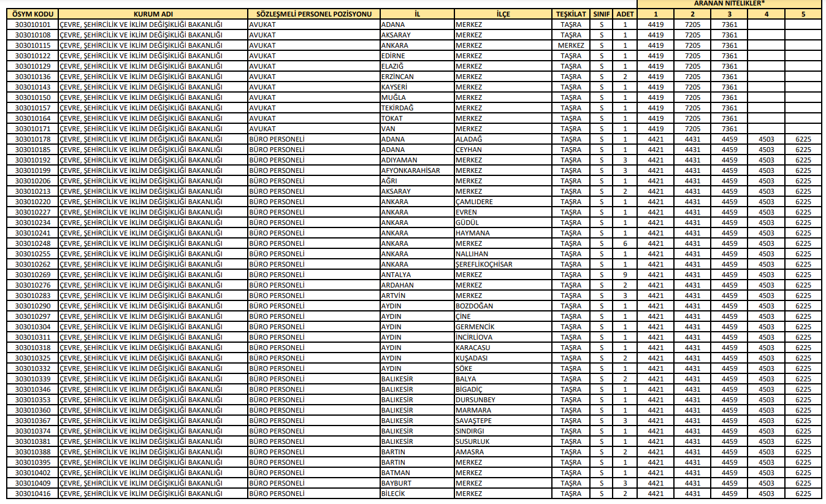
Task: Select the GERMENCİK district cell
Action: (503, 327)
